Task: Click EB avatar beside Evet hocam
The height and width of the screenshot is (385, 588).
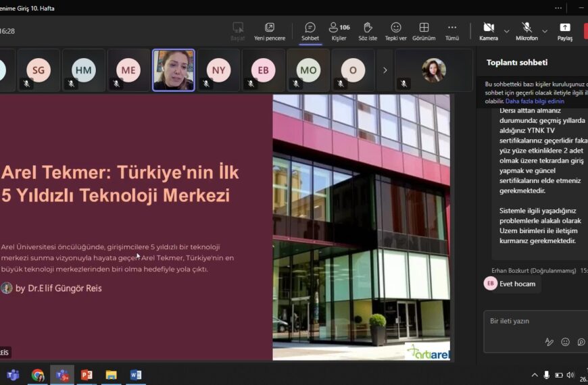Action: 490,284
